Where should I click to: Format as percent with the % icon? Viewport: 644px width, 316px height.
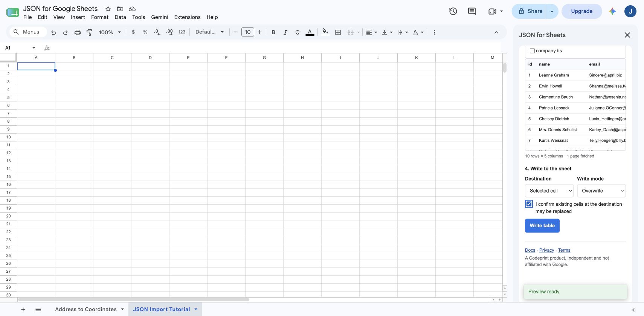[145, 32]
